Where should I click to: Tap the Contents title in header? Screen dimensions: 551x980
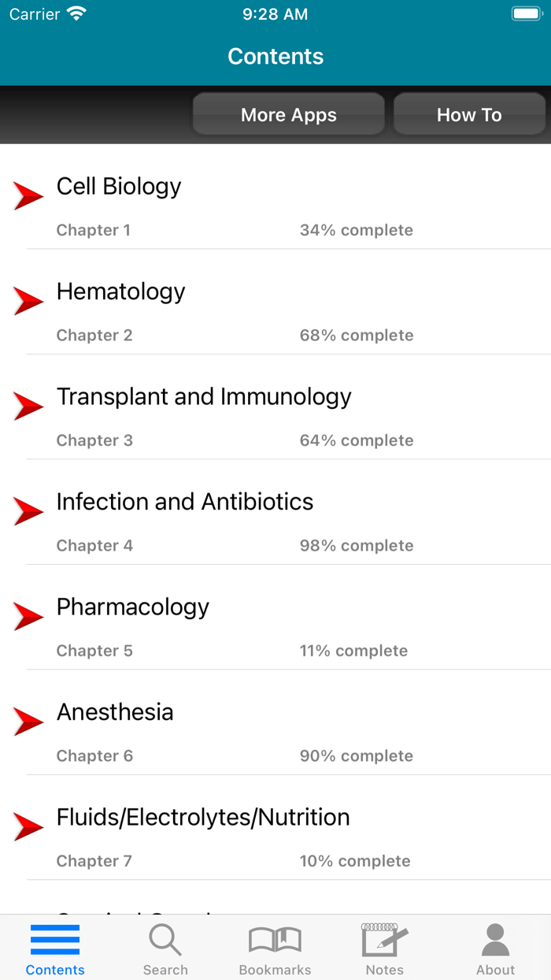[x=275, y=57]
